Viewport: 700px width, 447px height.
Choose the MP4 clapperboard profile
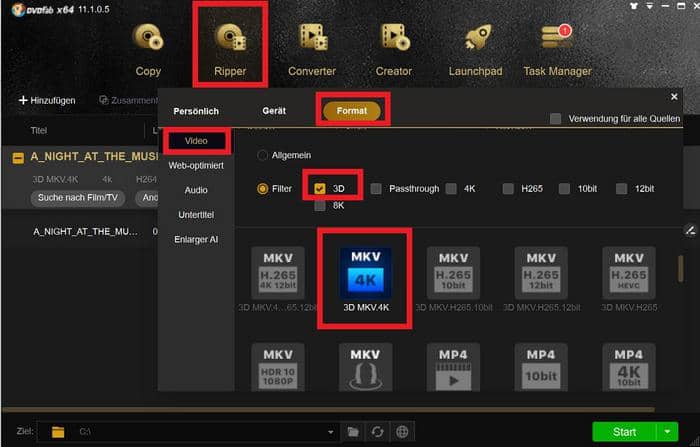point(453,367)
